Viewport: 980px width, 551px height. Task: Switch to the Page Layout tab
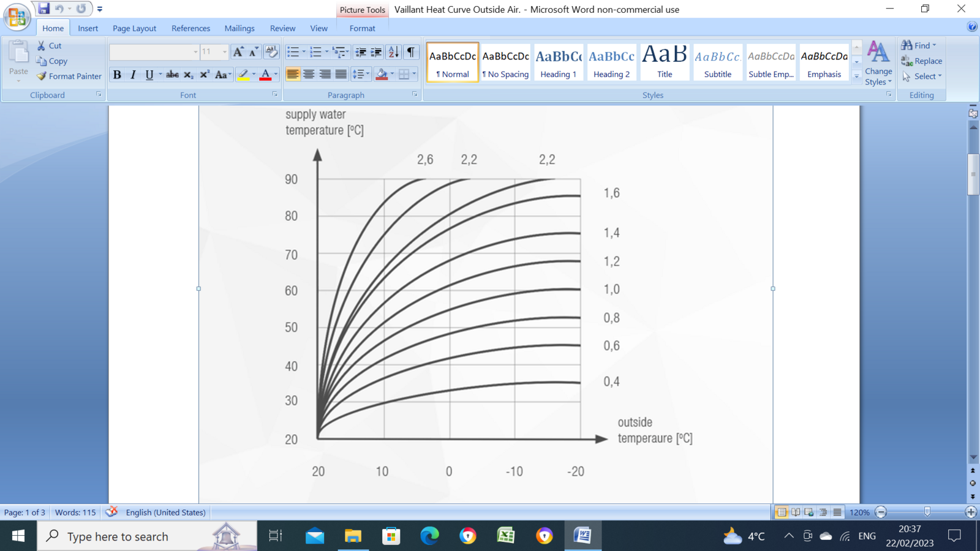click(134, 28)
